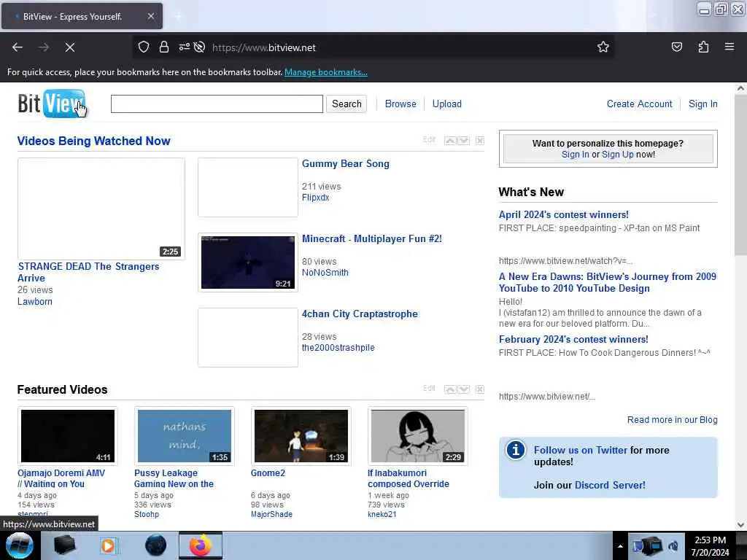Screen dimensions: 747x560
Task: Open the tracking protection shield icon
Action: point(144,47)
